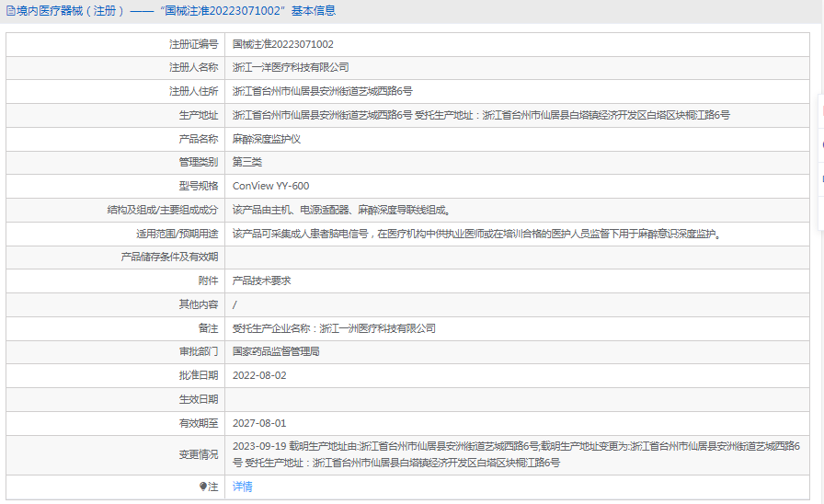Select value 国械注准20223071002 in table
The height and width of the screenshot is (504, 824).
pyautogui.click(x=282, y=44)
